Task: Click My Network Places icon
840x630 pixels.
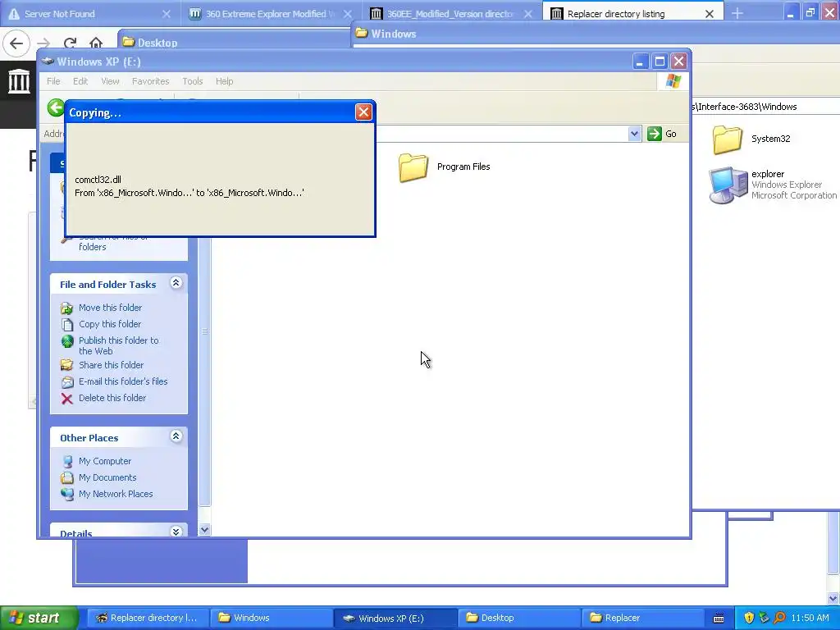Action: click(x=67, y=494)
